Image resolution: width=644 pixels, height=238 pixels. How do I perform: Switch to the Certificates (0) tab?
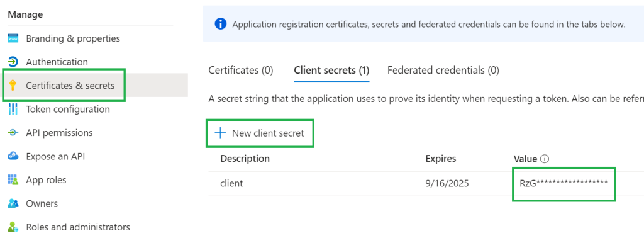point(241,71)
